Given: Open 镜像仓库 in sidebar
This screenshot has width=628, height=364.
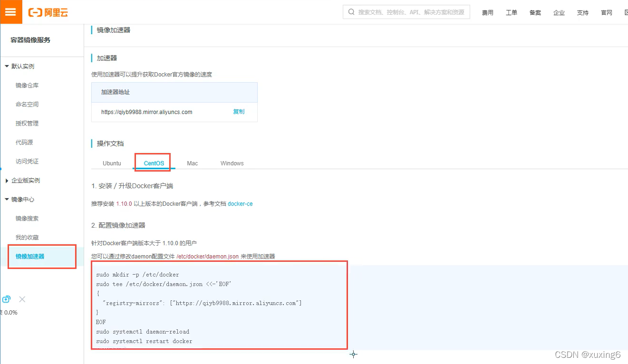Looking at the screenshot, I should pos(27,86).
